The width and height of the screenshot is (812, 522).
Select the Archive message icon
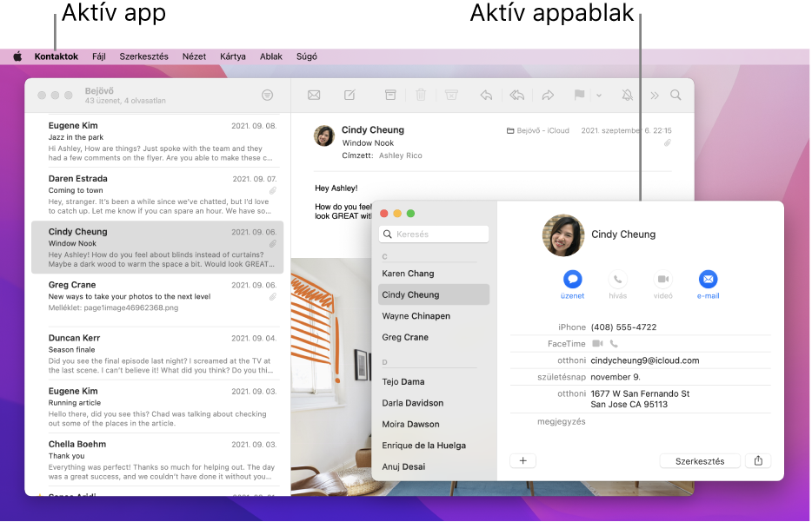tap(390, 95)
